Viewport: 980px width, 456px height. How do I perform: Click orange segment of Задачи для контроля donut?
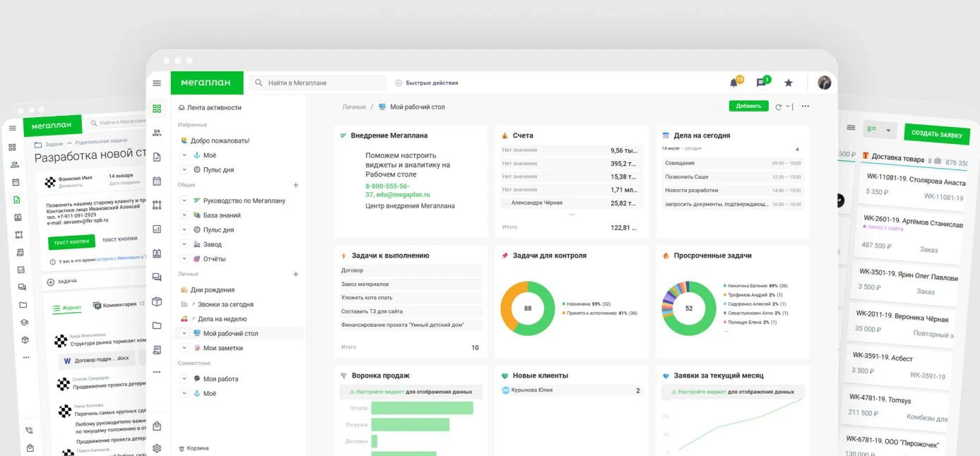coord(509,305)
